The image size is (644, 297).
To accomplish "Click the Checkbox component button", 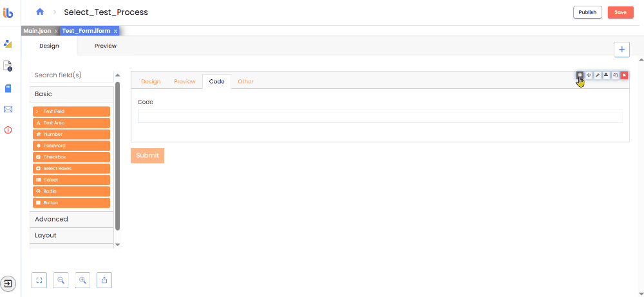I will tap(71, 157).
